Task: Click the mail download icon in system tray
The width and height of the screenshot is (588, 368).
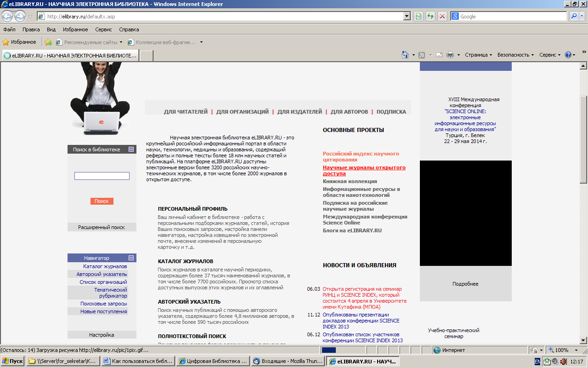Action: tap(547, 362)
